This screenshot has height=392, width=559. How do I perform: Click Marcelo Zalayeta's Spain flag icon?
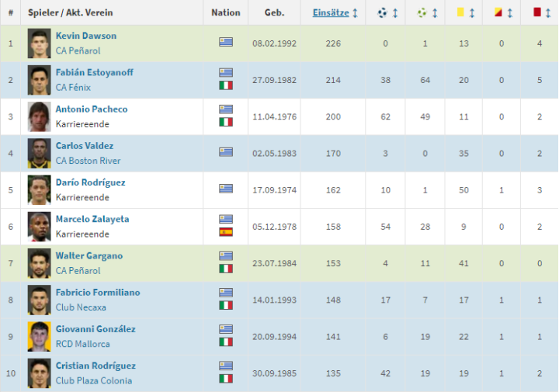pyautogui.click(x=226, y=232)
